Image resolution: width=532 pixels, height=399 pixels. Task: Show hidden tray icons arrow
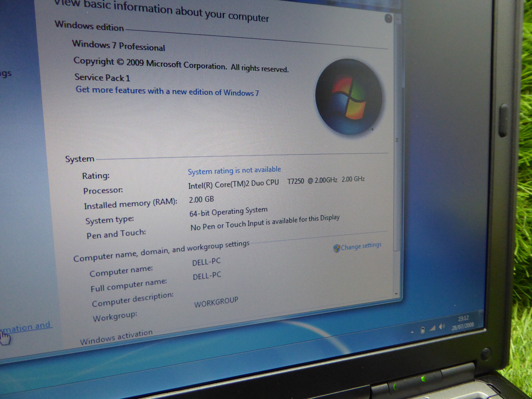pyautogui.click(x=412, y=332)
